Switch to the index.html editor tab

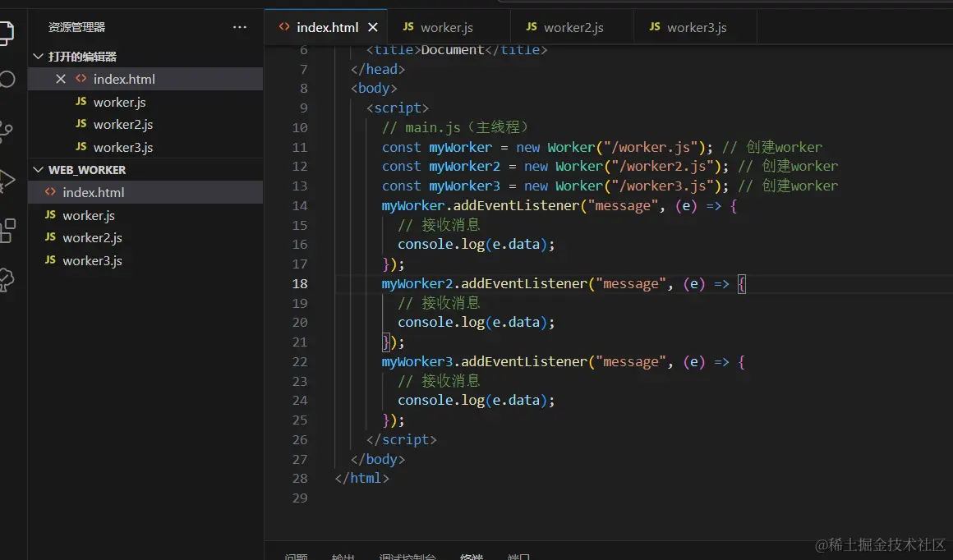(326, 27)
